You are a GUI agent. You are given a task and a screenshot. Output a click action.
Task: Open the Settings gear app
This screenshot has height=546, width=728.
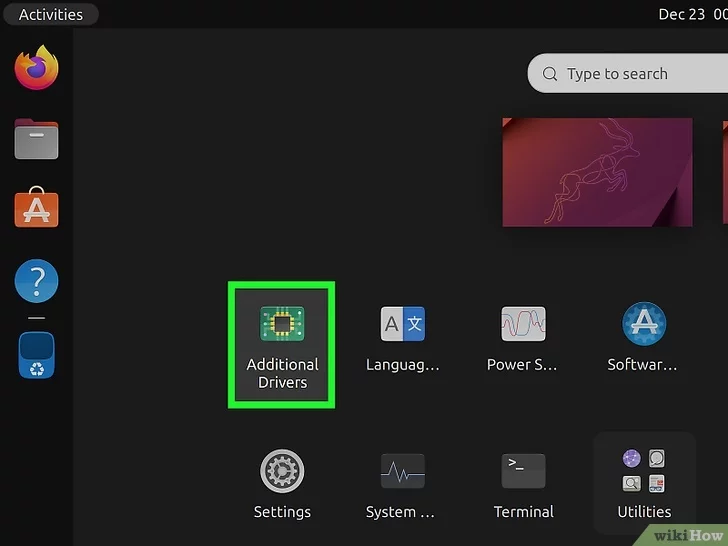pyautogui.click(x=282, y=484)
